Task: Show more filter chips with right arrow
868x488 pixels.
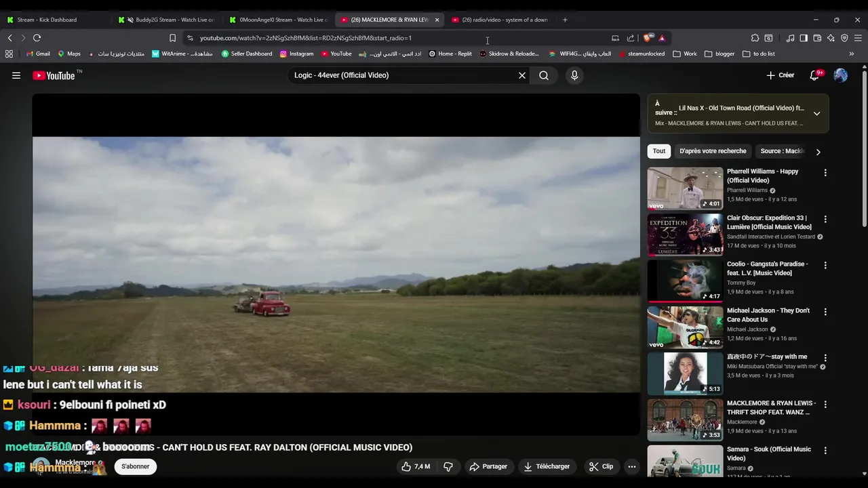Action: coord(818,152)
